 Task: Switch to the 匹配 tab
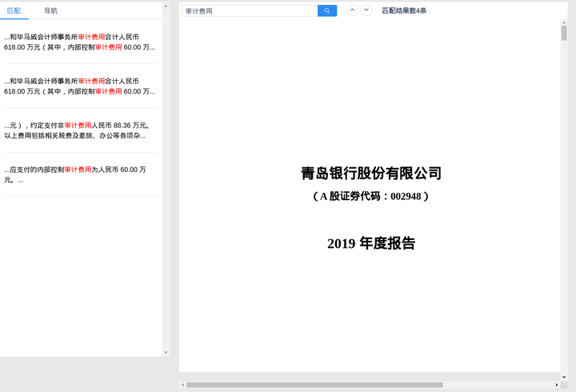14,10
